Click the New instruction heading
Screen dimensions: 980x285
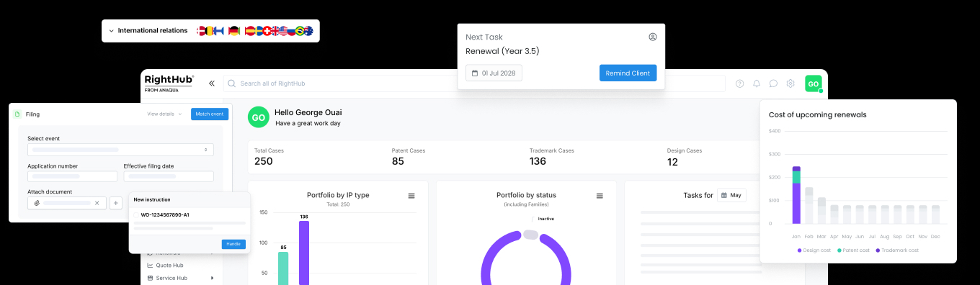click(152, 199)
